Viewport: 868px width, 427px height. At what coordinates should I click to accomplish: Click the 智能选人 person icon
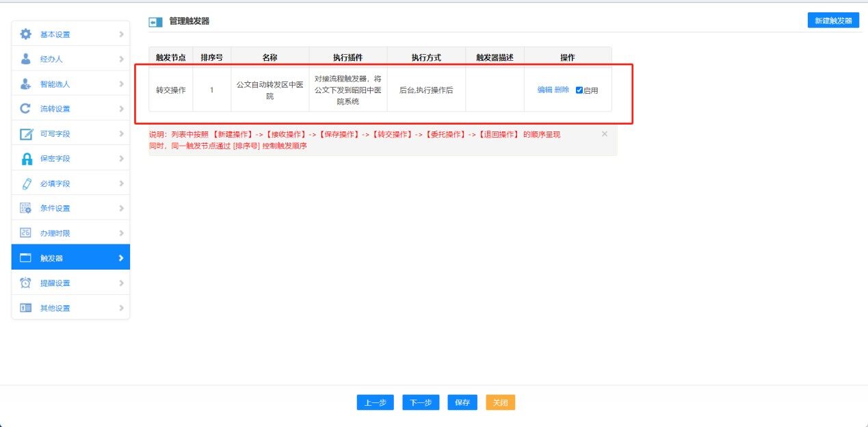[26, 84]
